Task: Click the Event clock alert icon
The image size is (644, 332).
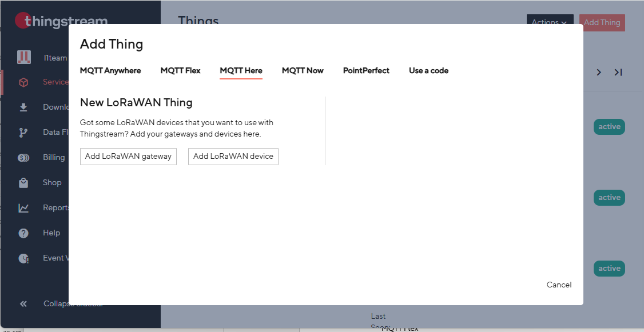Action: coord(23,258)
